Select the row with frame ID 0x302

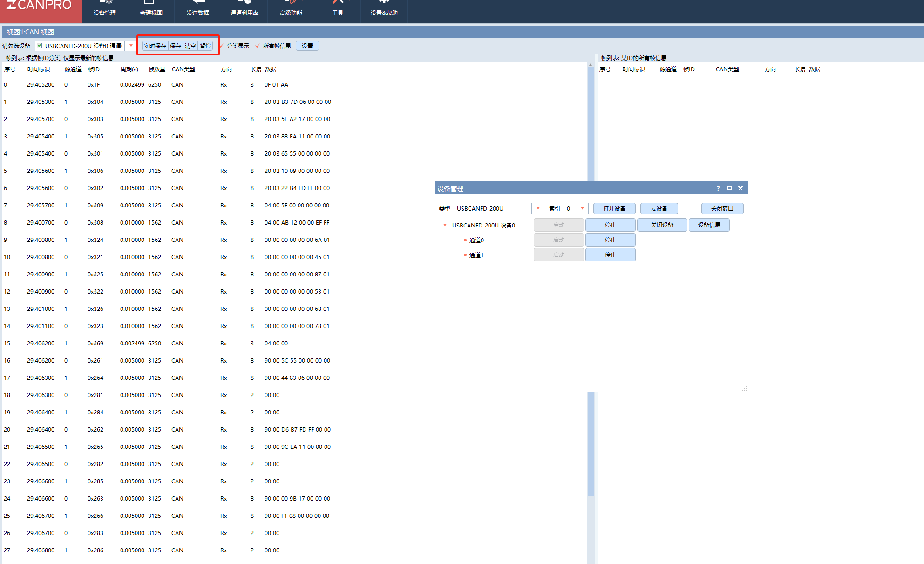293,188
